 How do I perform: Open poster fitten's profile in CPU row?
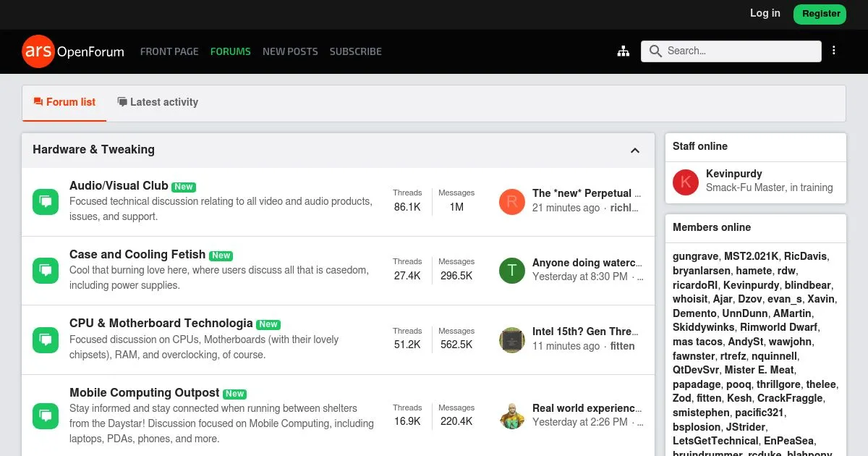point(623,346)
